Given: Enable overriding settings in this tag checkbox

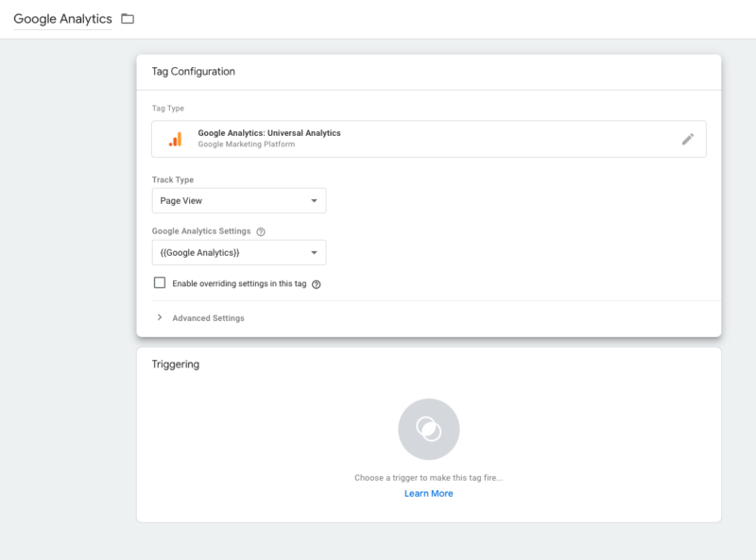Looking at the screenshot, I should click(x=160, y=283).
